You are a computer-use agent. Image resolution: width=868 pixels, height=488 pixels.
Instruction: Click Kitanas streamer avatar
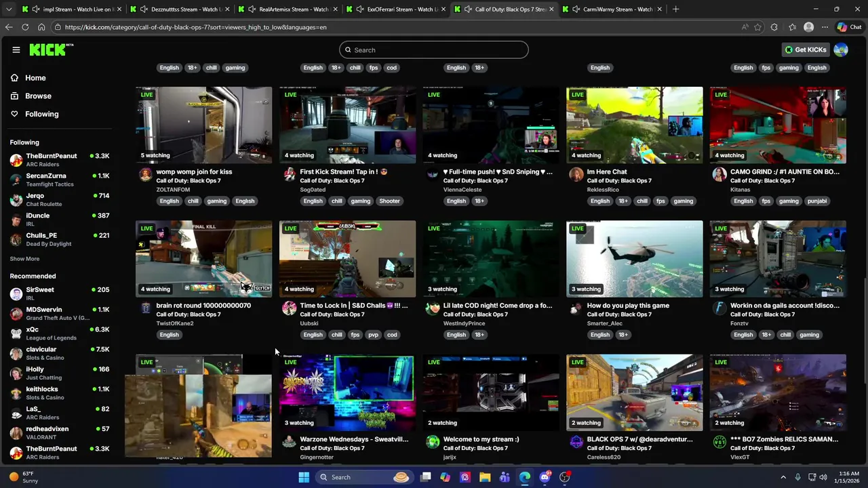click(x=719, y=175)
